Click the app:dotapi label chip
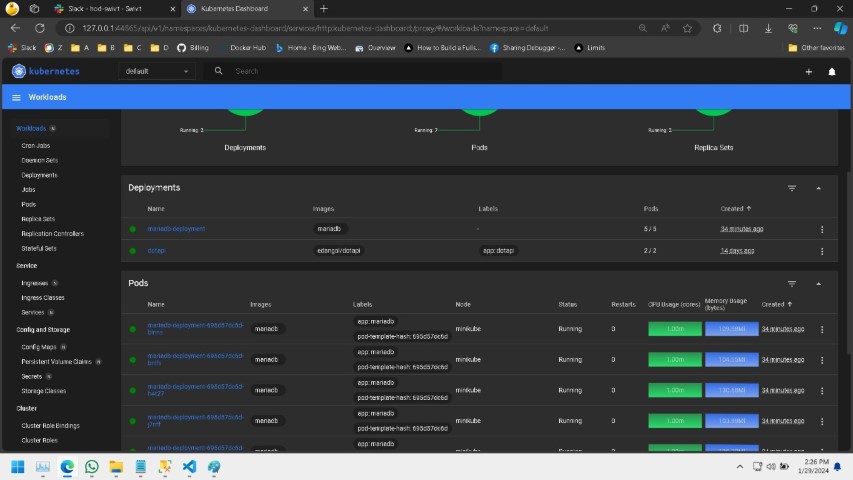 (x=498, y=251)
